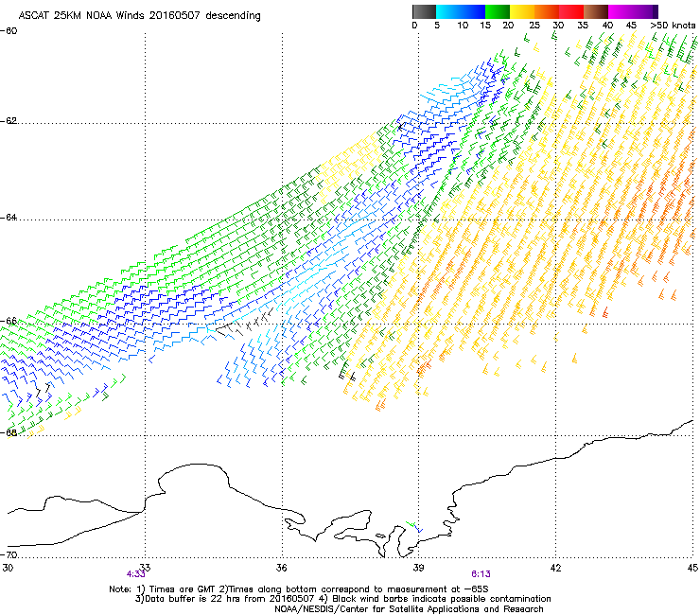
Task: Select the orange 25-30 knots legend swatch
Action: pyautogui.click(x=547, y=11)
